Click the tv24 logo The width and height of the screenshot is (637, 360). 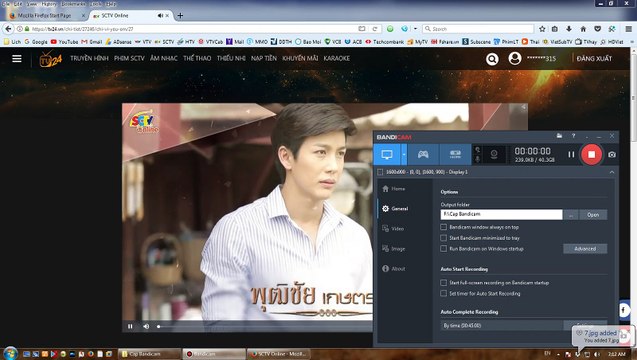pyautogui.click(x=50, y=59)
